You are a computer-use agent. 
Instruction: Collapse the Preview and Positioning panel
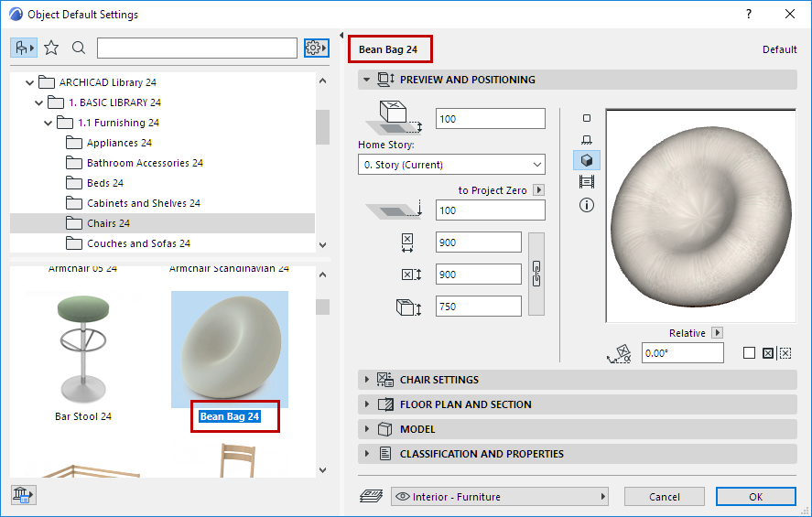(x=367, y=80)
